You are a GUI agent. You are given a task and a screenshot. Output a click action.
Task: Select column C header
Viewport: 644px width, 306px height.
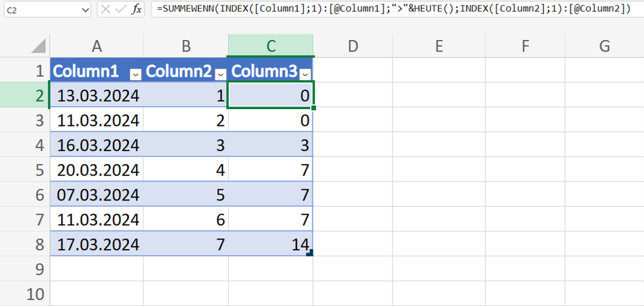point(271,46)
